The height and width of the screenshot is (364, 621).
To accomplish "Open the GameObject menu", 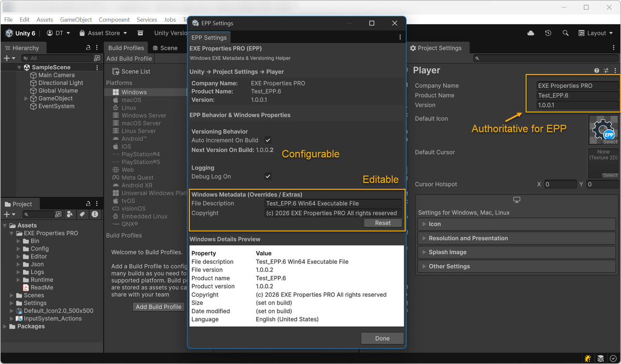I will click(x=76, y=20).
